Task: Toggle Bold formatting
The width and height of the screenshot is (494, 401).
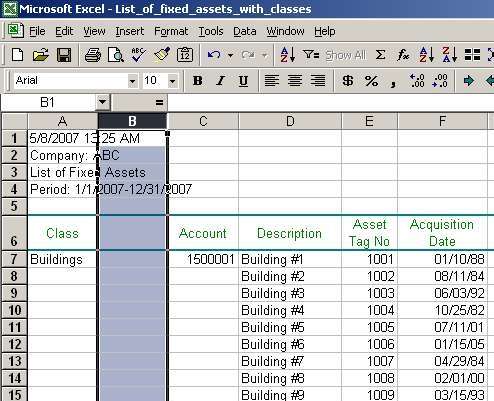Action: pyautogui.click(x=198, y=80)
